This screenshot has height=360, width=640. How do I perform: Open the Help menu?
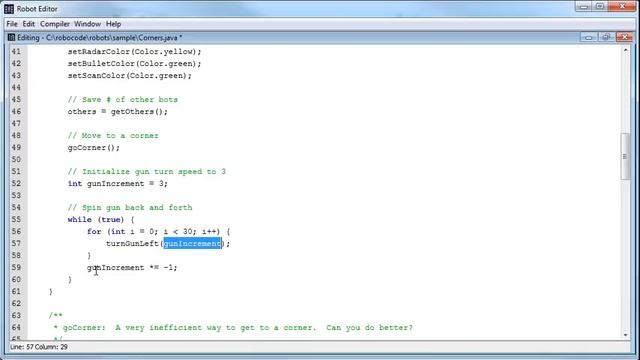click(113, 24)
